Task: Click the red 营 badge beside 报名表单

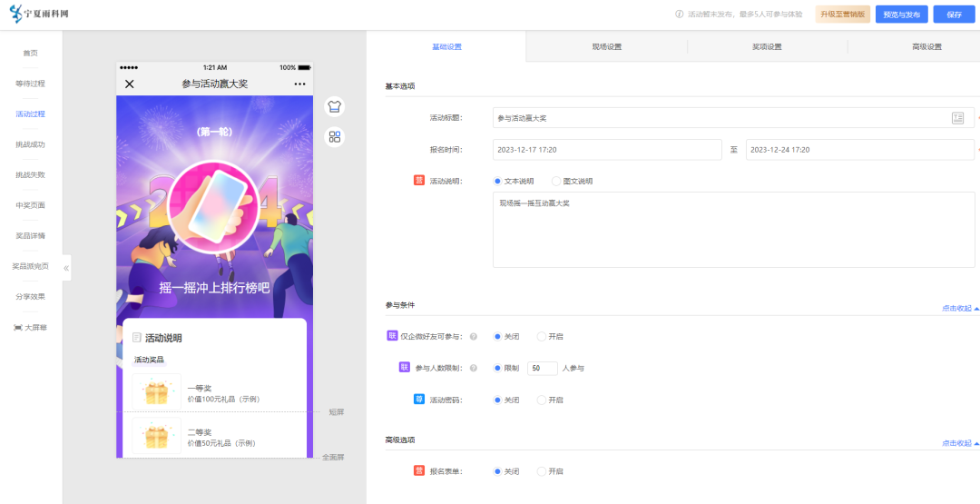Action: 418,470
